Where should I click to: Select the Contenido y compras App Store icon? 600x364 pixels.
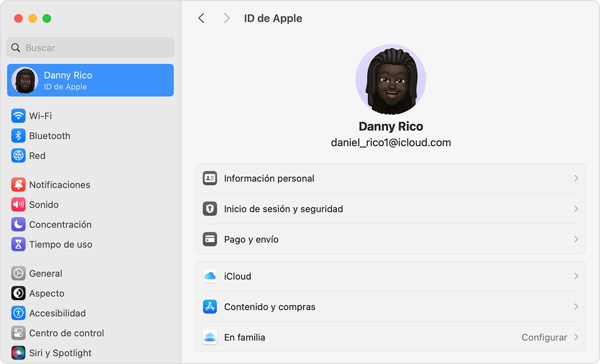pos(209,306)
